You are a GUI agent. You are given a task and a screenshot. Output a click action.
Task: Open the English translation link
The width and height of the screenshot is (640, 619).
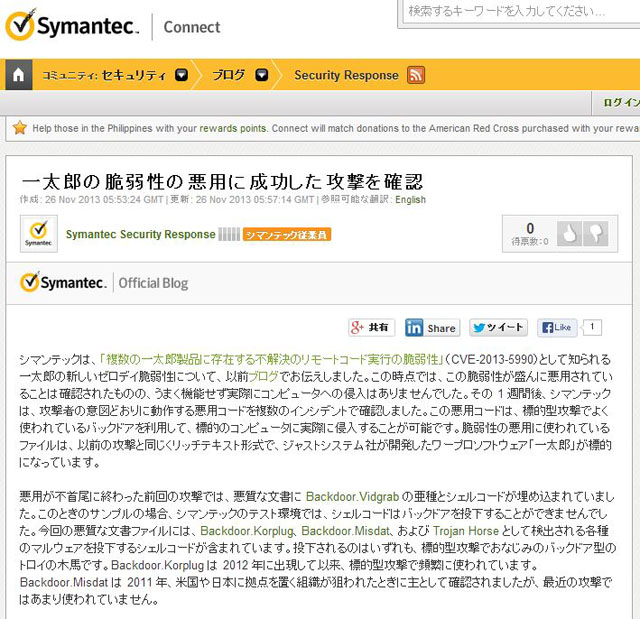click(410, 200)
